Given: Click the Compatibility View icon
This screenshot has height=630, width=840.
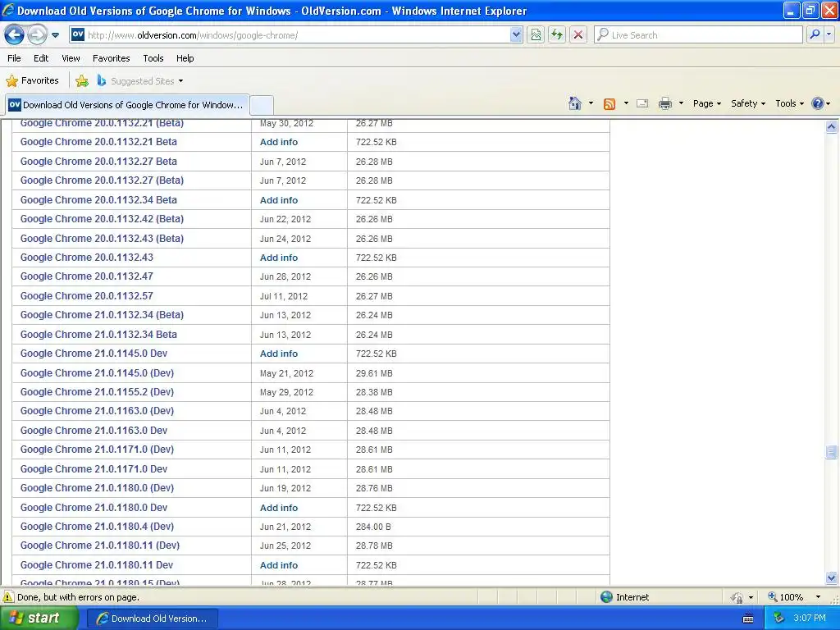Looking at the screenshot, I should [536, 35].
